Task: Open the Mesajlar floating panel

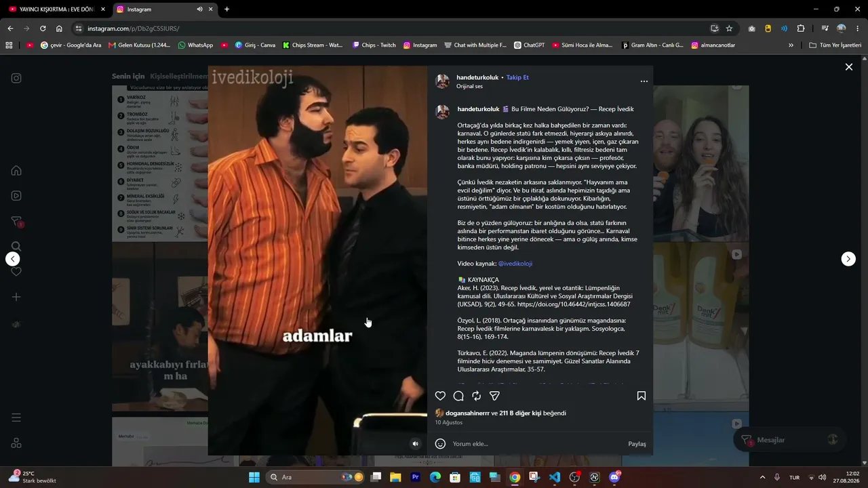Action: 789,440
